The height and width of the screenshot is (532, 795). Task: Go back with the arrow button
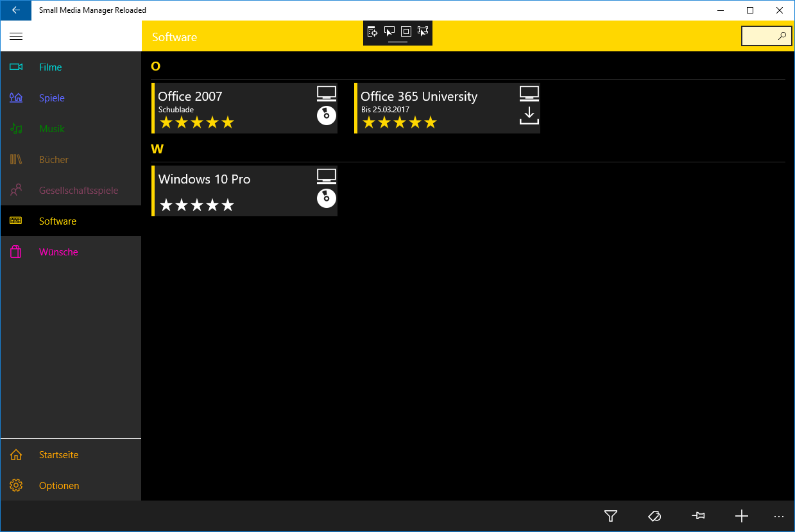pos(16,10)
